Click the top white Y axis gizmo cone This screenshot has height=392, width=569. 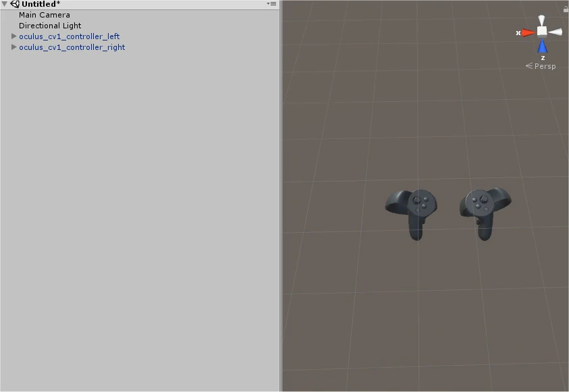tap(541, 20)
